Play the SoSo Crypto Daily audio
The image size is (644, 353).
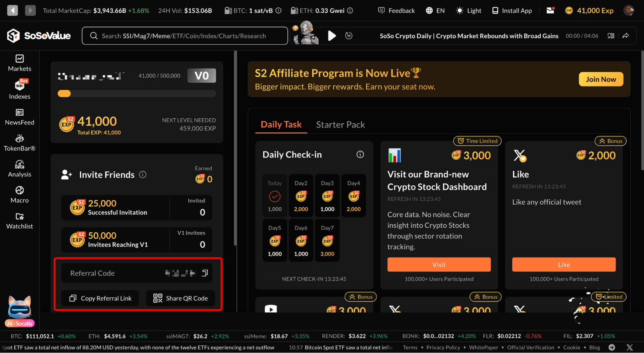click(x=332, y=36)
